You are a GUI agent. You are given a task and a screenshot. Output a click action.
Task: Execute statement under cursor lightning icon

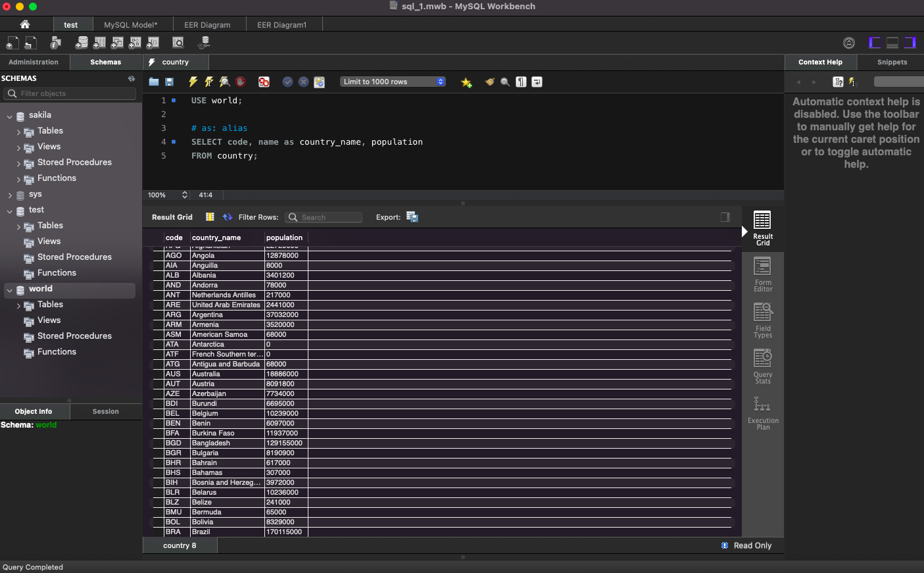pyautogui.click(x=209, y=82)
